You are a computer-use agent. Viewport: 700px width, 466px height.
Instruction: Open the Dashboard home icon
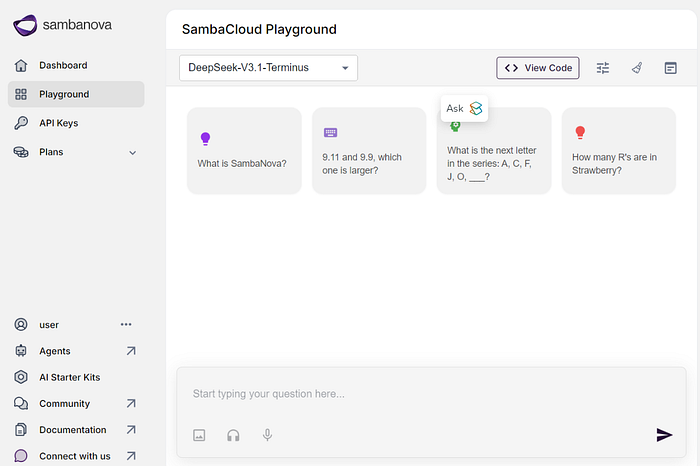click(21, 65)
